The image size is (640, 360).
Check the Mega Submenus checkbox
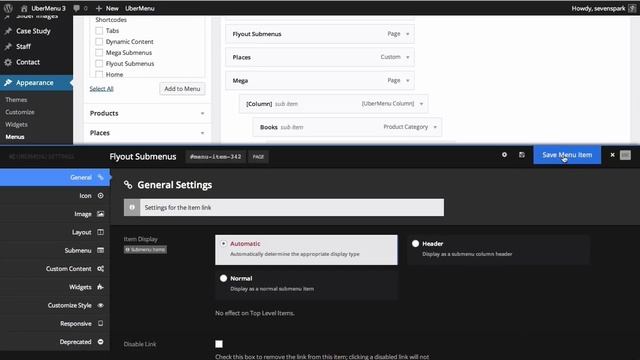(99, 53)
